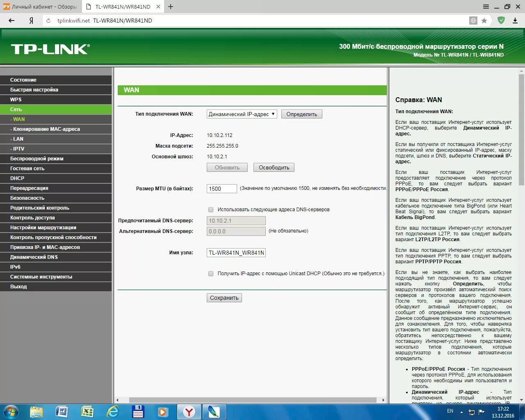Open Переадресация menu item
Image resolution: width=525 pixels, height=420 pixels.
56,188
